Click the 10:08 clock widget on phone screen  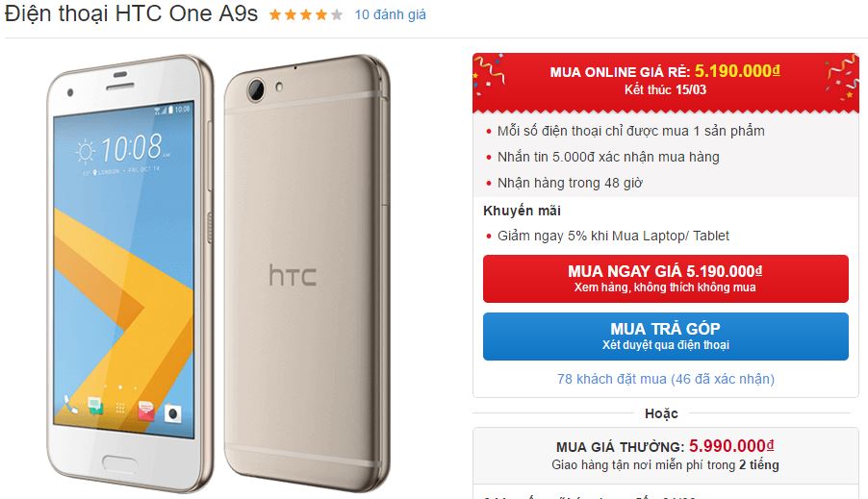click(123, 148)
